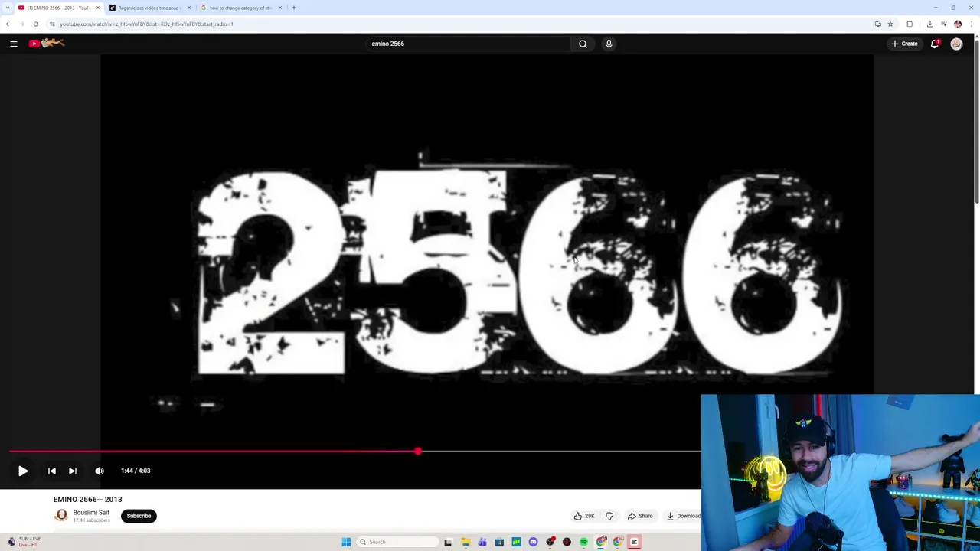Open File Explorer from taskbar
This screenshot has width=980, height=551.
465,542
